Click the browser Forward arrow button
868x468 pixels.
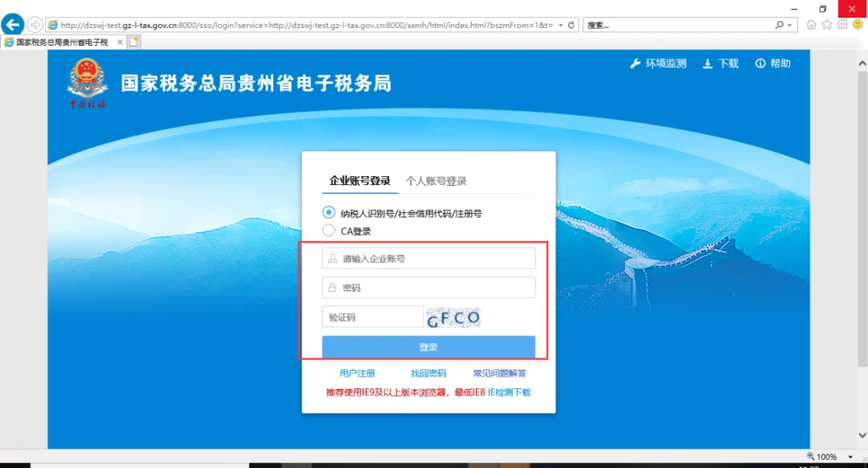(x=35, y=25)
